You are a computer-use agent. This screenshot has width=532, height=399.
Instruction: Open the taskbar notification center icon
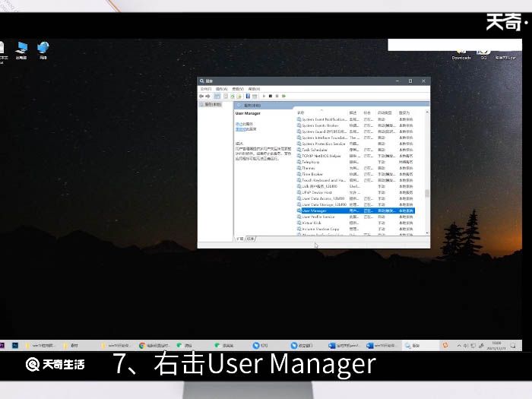point(513,345)
